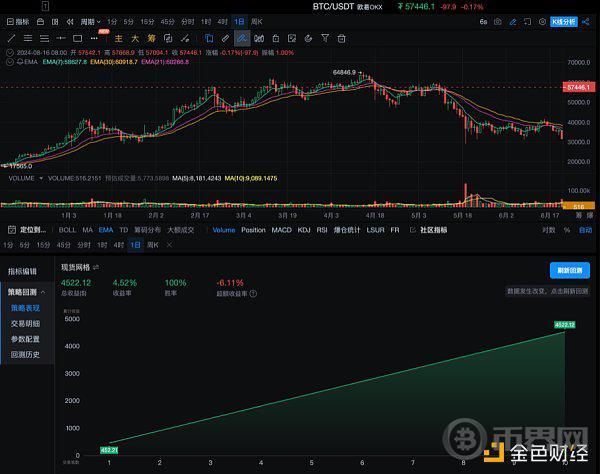
Task: Swap strategy via icon beside 现货网格
Action: pos(96,267)
